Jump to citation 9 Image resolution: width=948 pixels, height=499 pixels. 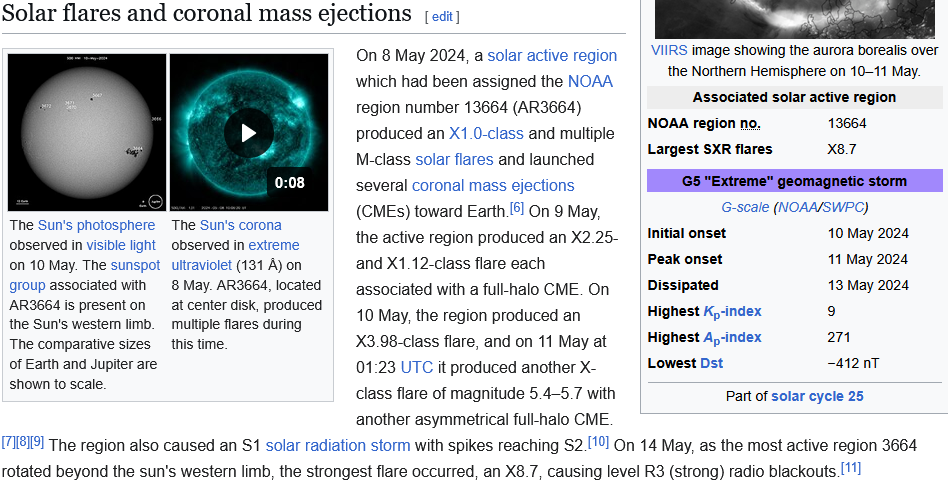click(x=37, y=442)
